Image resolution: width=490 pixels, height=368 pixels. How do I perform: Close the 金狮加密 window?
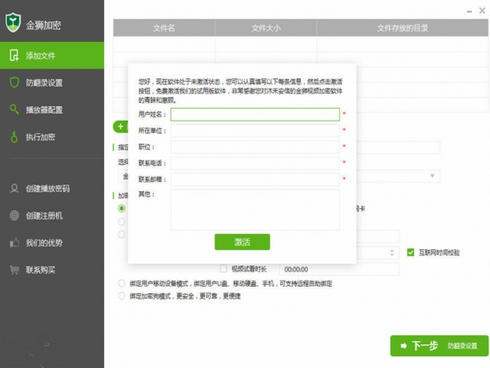coord(482,11)
